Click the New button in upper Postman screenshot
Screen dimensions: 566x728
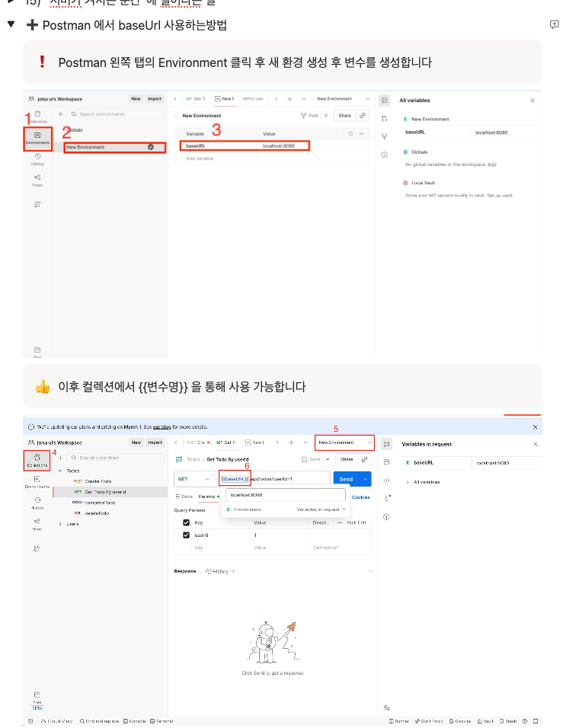136,99
